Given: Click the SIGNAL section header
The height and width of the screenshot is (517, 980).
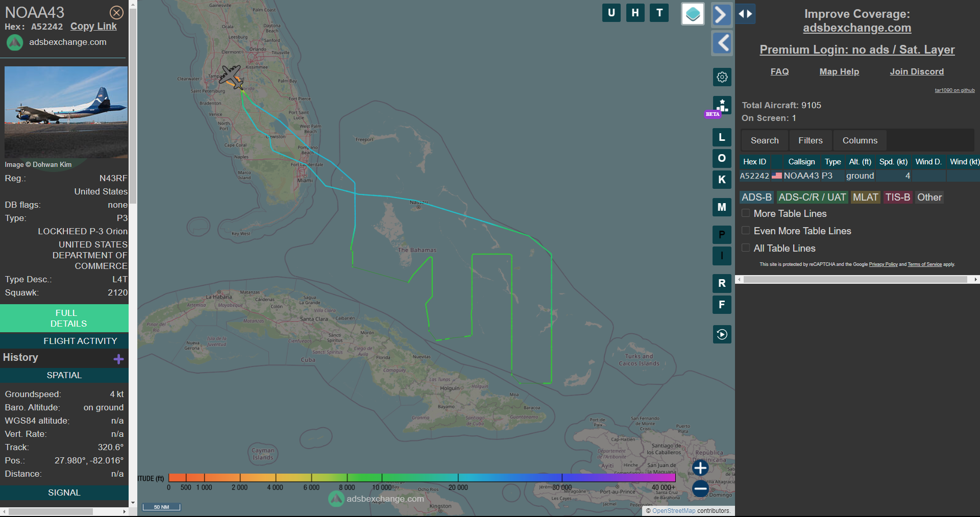Looking at the screenshot, I should (x=64, y=493).
